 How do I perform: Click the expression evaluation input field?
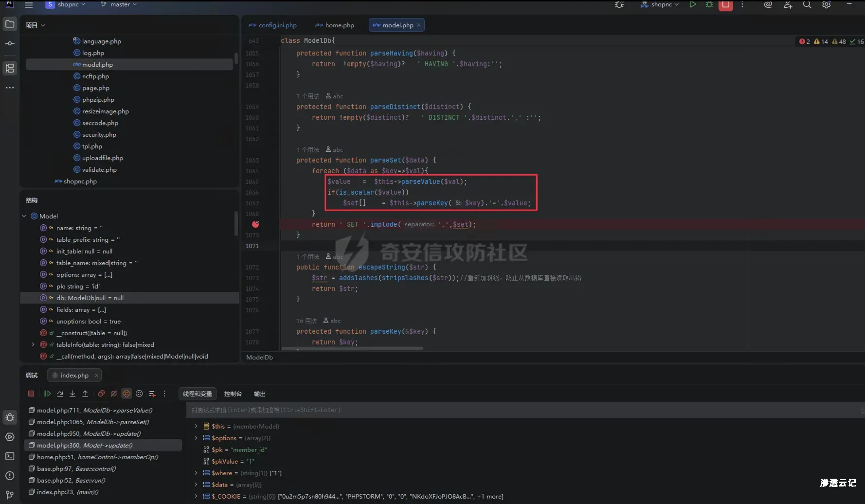(x=487, y=410)
